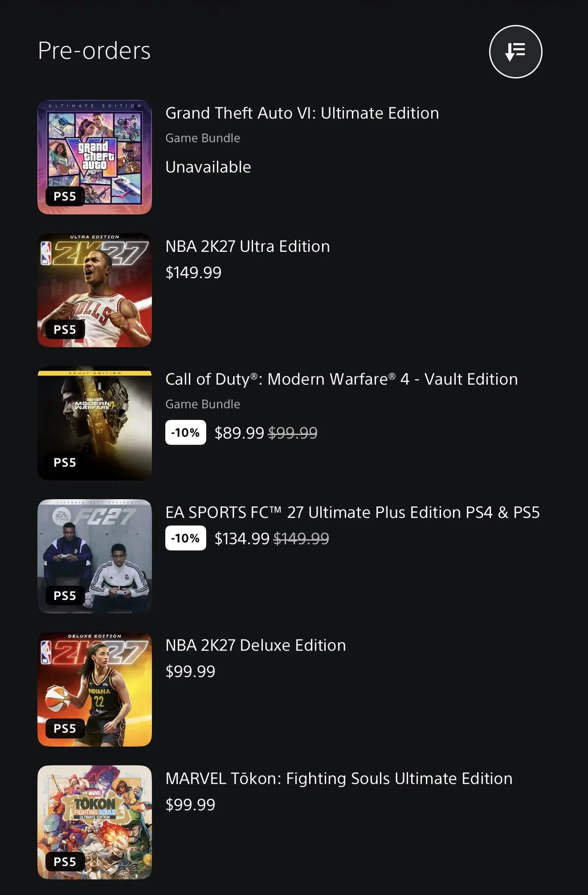Open the sort options button
The image size is (588, 895).
pyautogui.click(x=515, y=51)
